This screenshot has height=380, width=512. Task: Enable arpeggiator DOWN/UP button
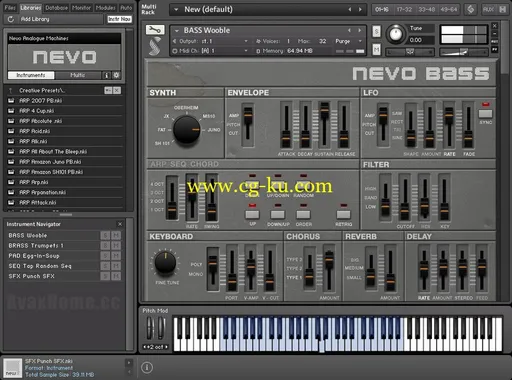coord(278,214)
